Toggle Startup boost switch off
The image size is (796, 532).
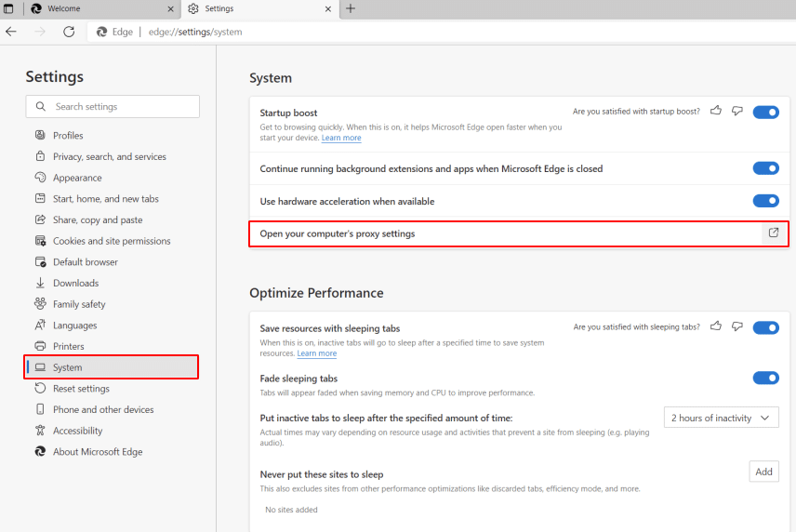pos(765,113)
